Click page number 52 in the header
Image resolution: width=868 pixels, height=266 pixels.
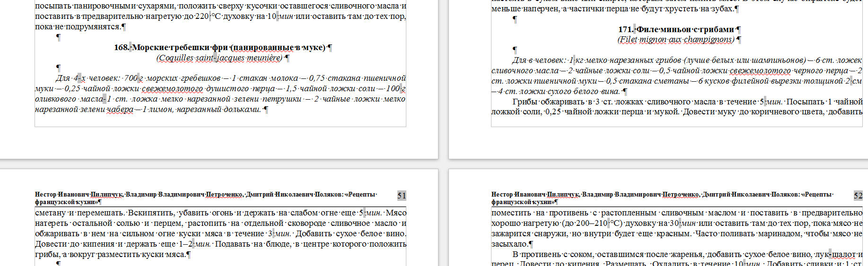click(858, 196)
